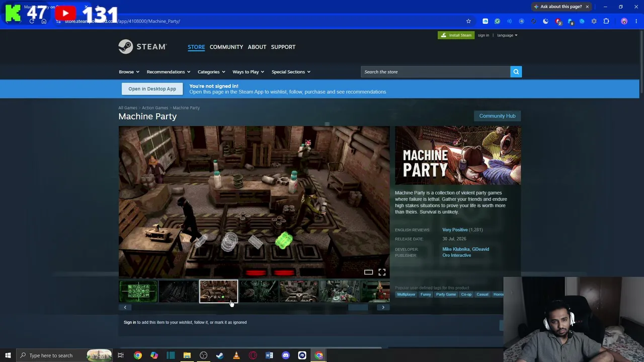Open publisher Oro Interactive link
The height and width of the screenshot is (362, 644).
click(x=457, y=255)
